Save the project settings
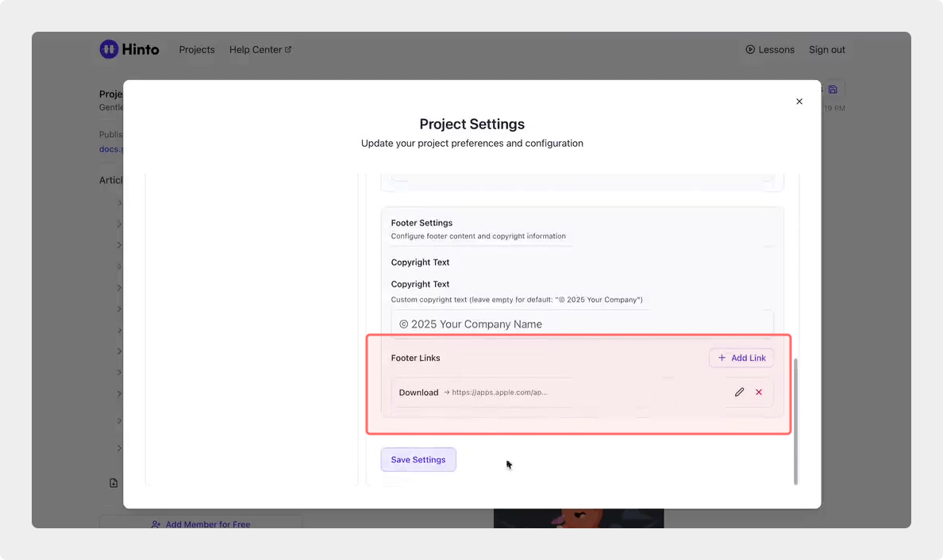This screenshot has height=560, width=943. (x=418, y=459)
